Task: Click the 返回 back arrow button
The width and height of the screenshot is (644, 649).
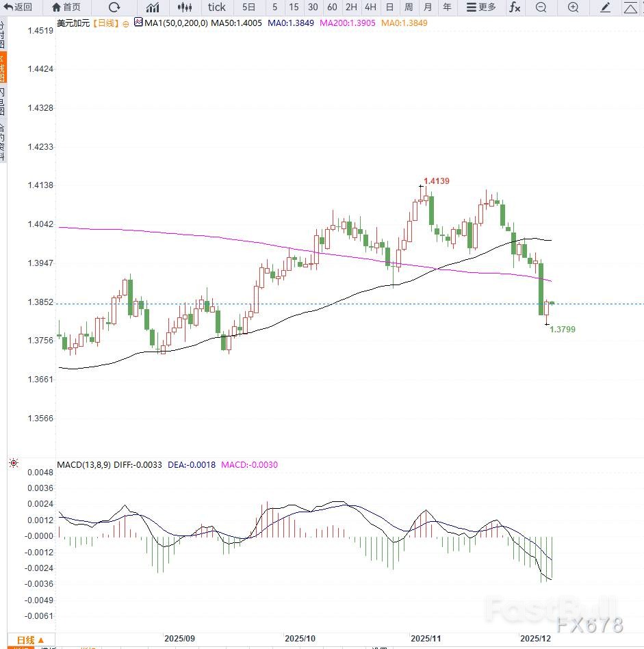Action: point(18,8)
